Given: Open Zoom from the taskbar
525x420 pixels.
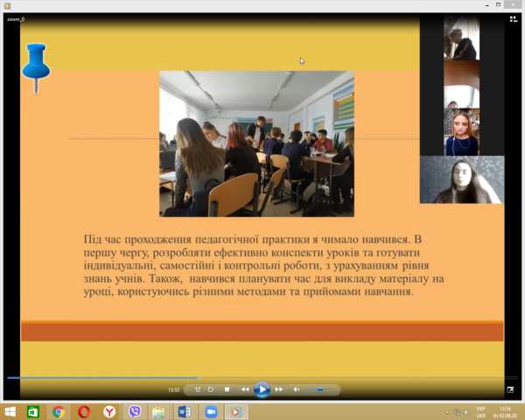Looking at the screenshot, I should 210,411.
